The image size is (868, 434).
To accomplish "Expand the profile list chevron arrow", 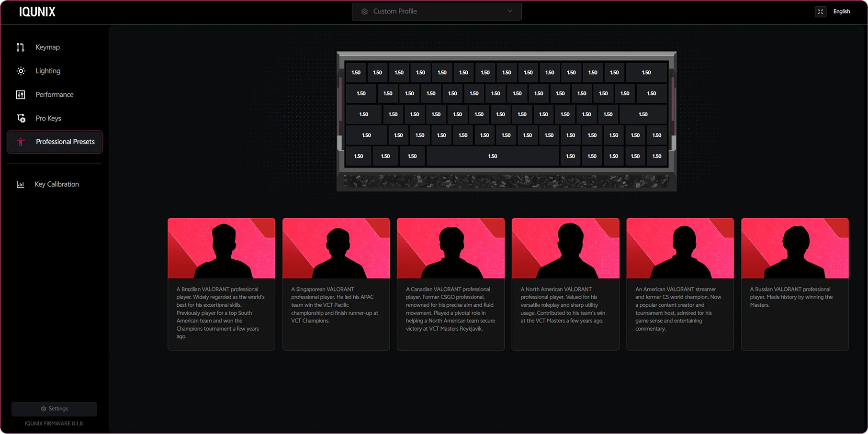I will (x=510, y=11).
